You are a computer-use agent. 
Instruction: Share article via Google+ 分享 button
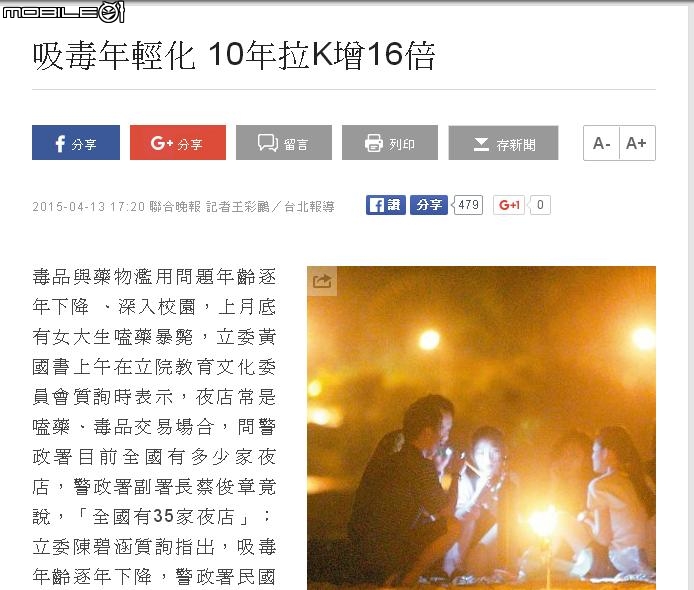(178, 143)
